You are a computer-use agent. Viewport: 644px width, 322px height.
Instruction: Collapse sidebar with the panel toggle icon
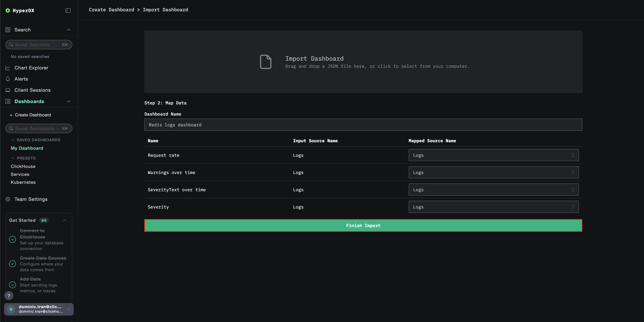pos(68,10)
